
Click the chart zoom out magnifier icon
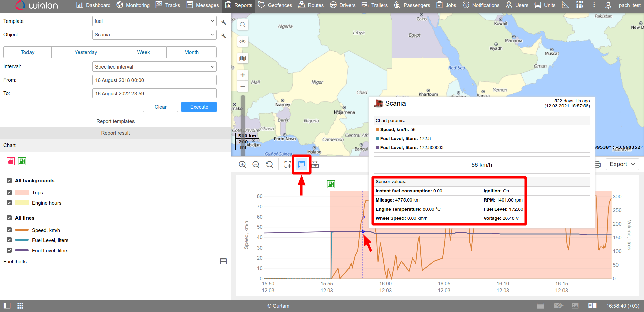[256, 164]
